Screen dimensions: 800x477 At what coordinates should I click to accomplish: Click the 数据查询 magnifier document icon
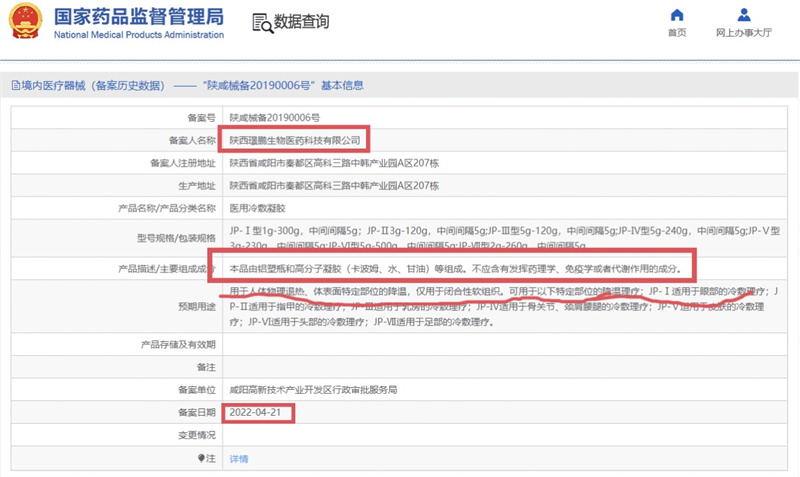click(x=260, y=22)
